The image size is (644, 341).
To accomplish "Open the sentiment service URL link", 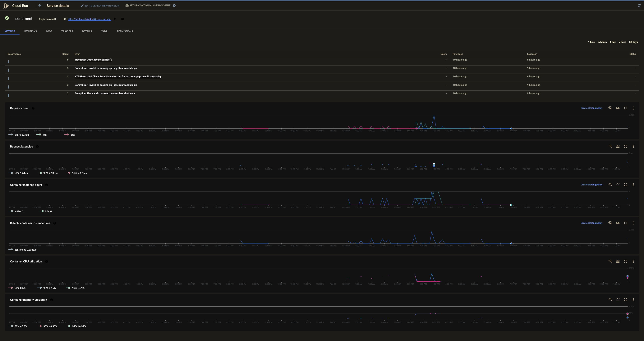I will pyautogui.click(x=89, y=19).
